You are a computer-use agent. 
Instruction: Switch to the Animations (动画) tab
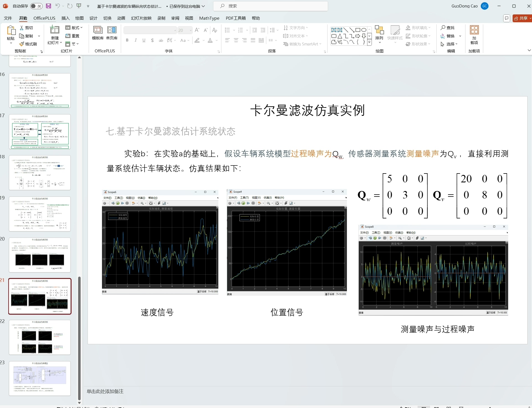(x=121, y=18)
